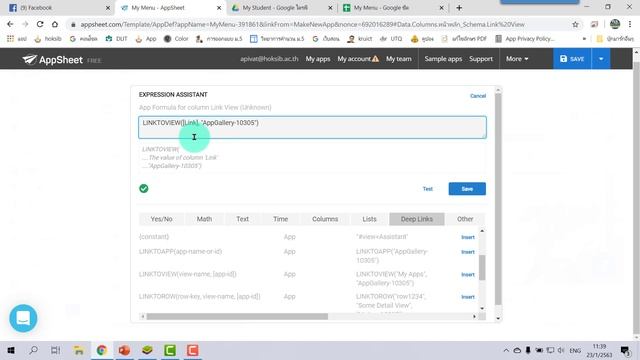This screenshot has width=640, height=360.
Task: Switch to the Other tab
Action: point(465,219)
